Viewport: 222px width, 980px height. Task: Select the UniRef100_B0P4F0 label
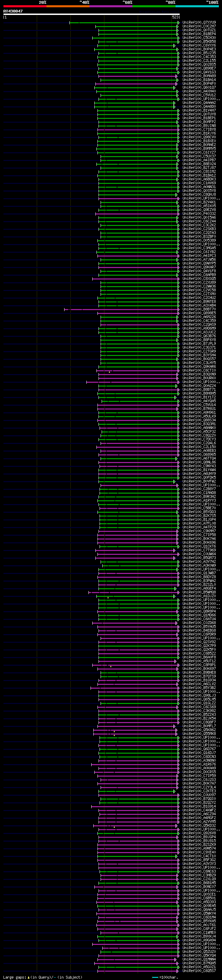coord(199,84)
